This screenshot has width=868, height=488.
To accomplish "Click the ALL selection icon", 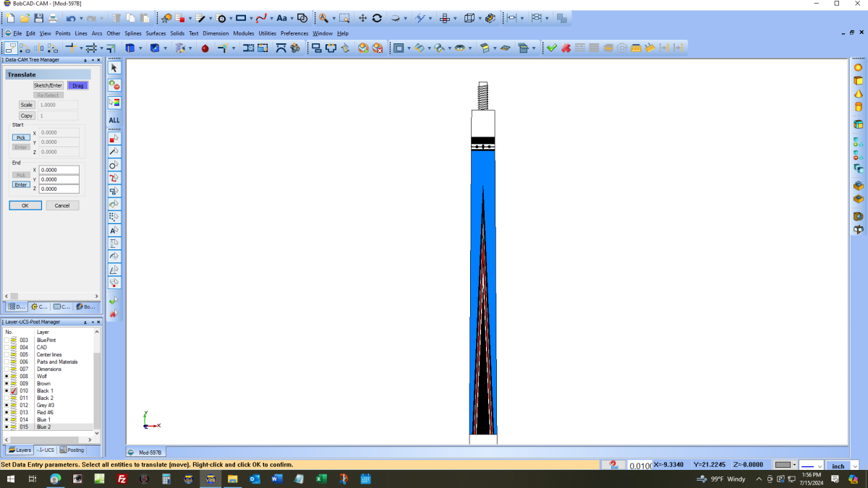I will [x=114, y=120].
